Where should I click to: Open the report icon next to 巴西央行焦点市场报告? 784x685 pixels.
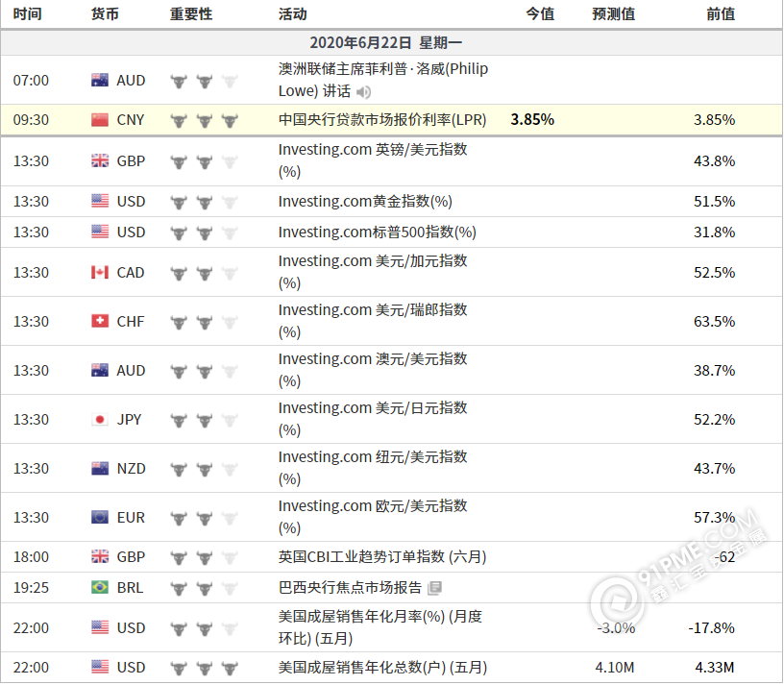(434, 588)
